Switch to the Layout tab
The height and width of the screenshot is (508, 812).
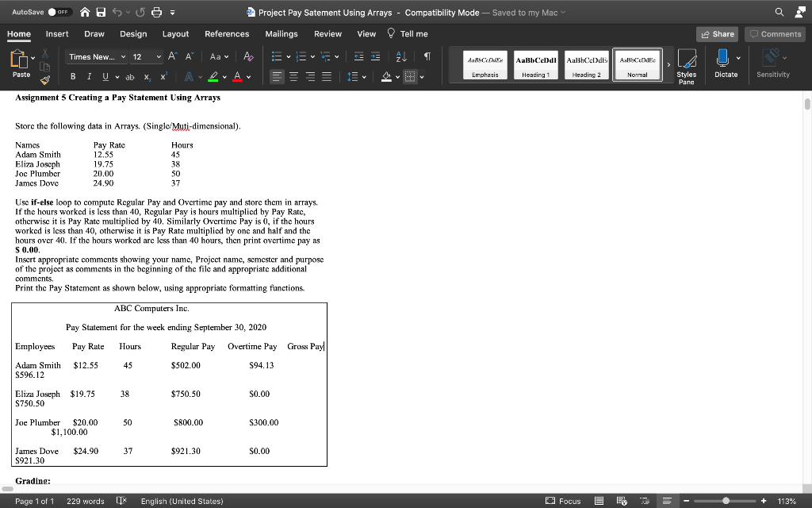coord(175,33)
